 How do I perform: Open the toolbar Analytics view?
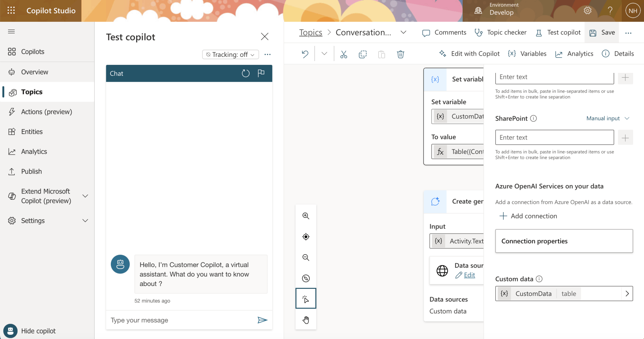pyautogui.click(x=574, y=54)
